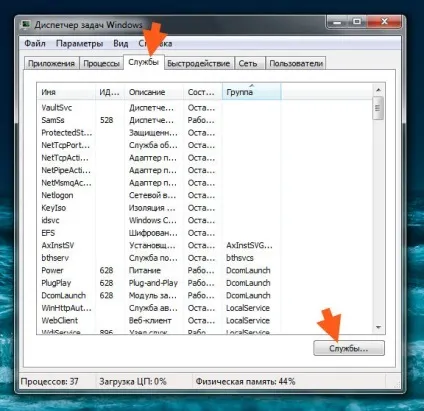424x411 pixels.
Task: Click the Веб-клиент description cell
Action: (x=150, y=320)
